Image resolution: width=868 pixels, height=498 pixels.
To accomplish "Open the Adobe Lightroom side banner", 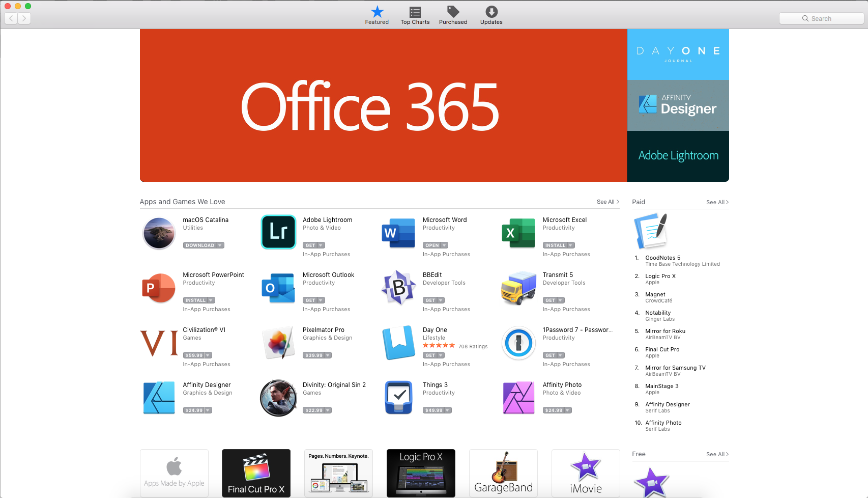I will pos(678,156).
